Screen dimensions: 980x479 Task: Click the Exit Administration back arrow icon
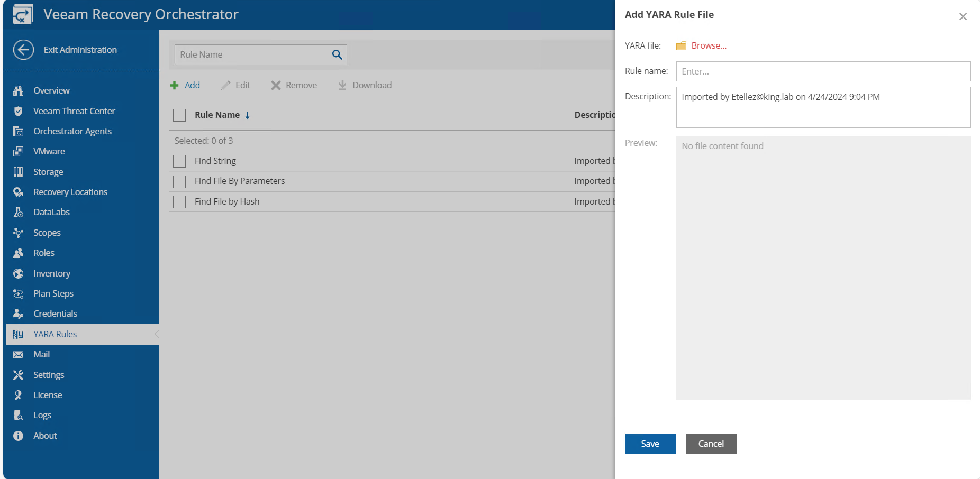[23, 50]
